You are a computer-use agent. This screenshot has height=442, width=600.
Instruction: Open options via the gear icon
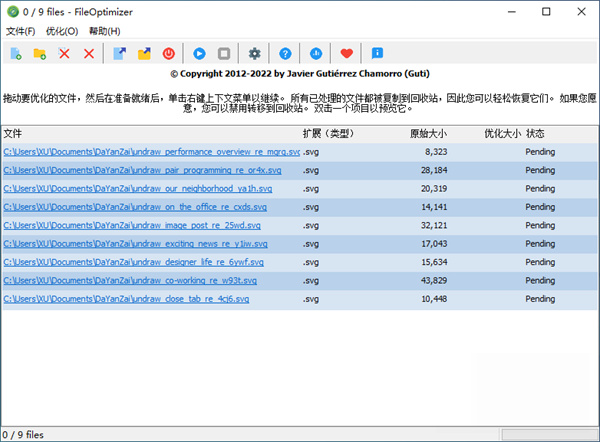[x=255, y=53]
